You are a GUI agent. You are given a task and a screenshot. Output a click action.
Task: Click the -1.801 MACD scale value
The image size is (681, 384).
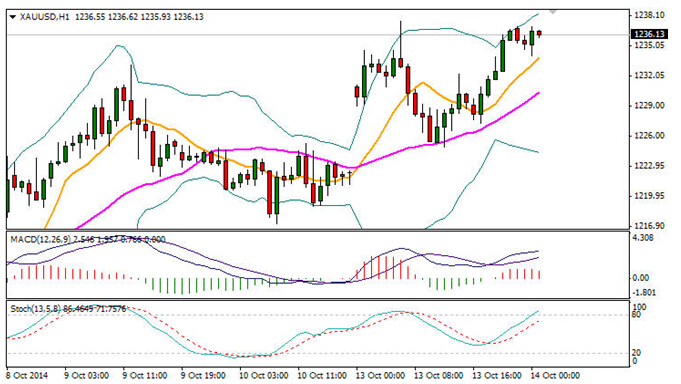(645, 292)
